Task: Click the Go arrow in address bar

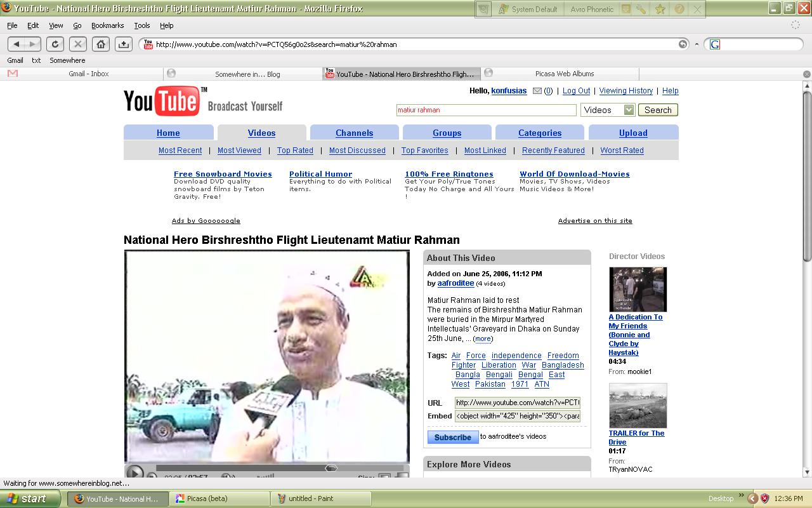Action: pos(683,44)
